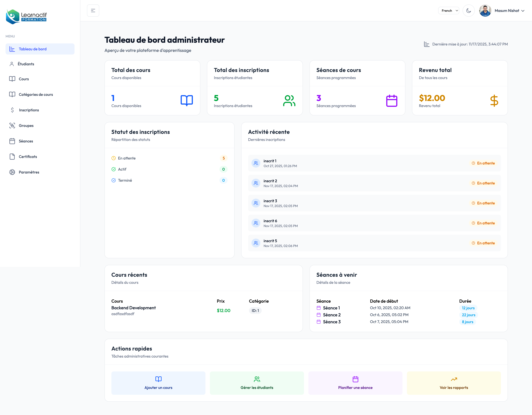Click the blue book icon in Total des cours card
Viewport: 532px width, 415px height.
coord(187,100)
